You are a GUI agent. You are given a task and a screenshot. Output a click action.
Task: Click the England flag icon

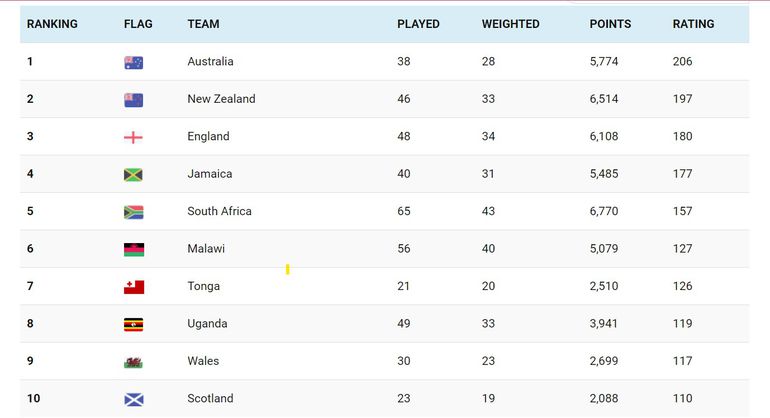pyautogui.click(x=133, y=137)
